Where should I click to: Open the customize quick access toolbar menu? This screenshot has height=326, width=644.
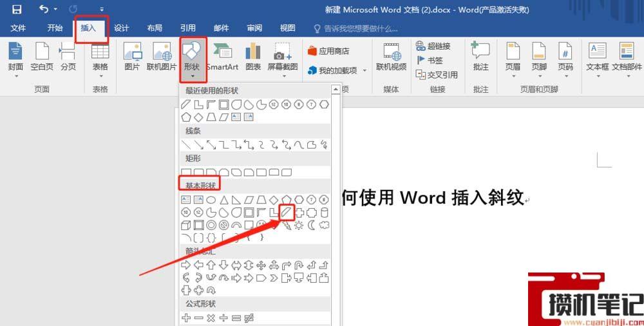click(x=102, y=9)
